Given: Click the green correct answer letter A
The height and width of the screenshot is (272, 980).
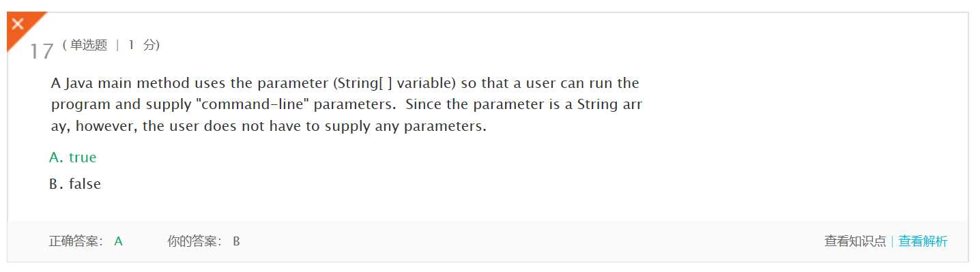Looking at the screenshot, I should point(118,241).
